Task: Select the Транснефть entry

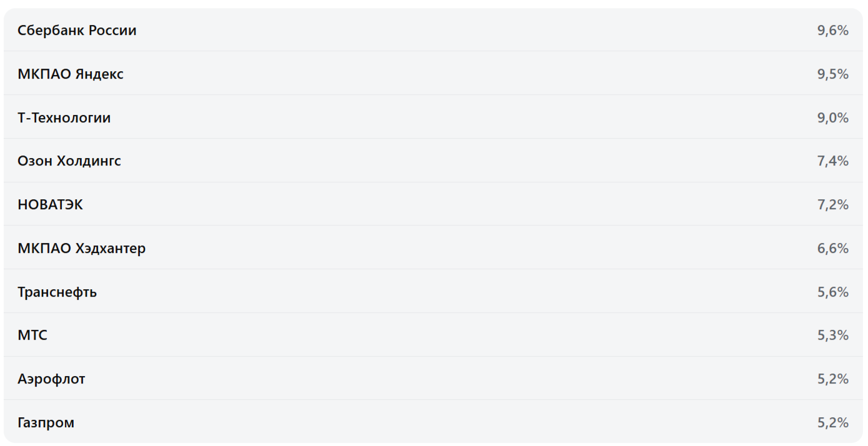Action: (57, 292)
